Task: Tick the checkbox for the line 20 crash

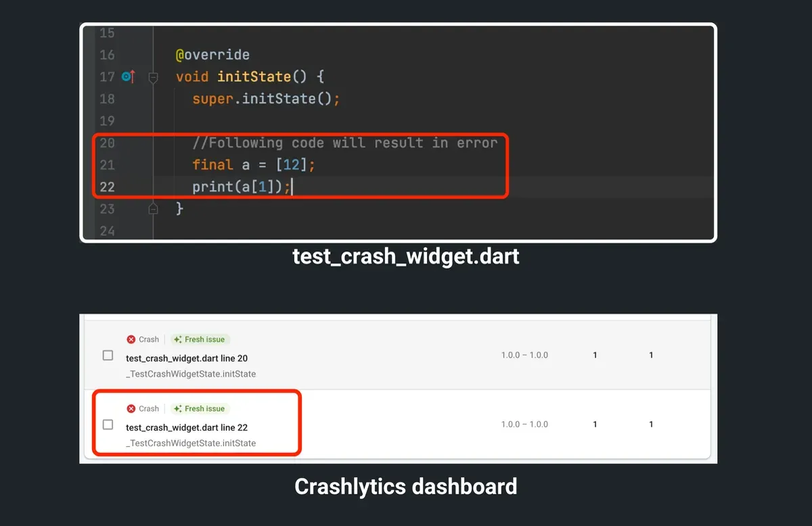Action: (108, 355)
